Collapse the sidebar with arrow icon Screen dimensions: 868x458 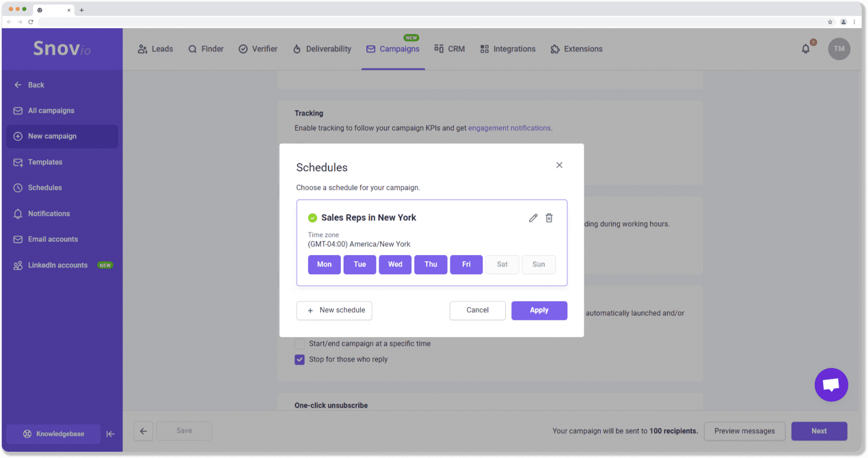[111, 434]
